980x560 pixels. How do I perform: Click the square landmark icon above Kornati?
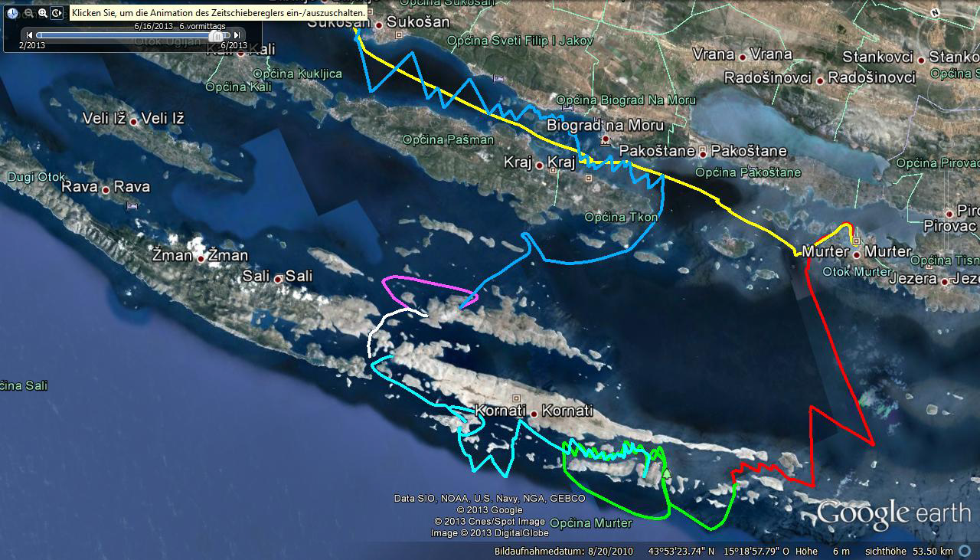click(516, 398)
